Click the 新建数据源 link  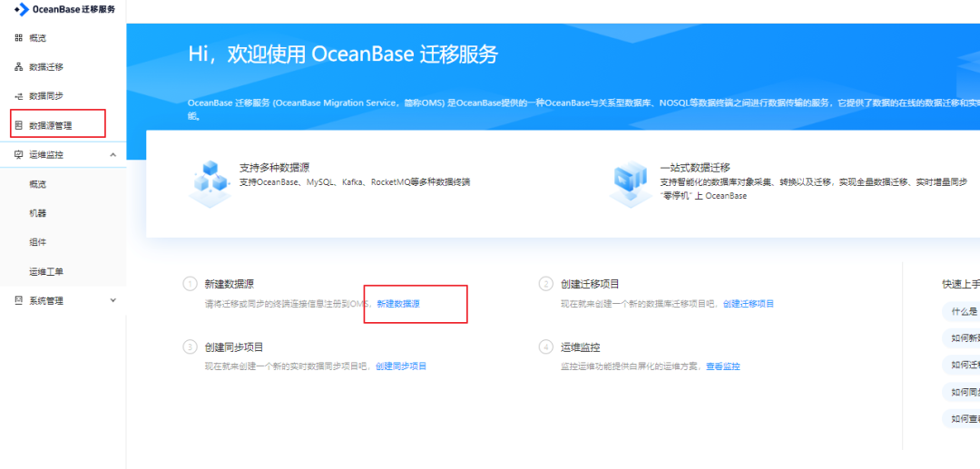coord(398,304)
